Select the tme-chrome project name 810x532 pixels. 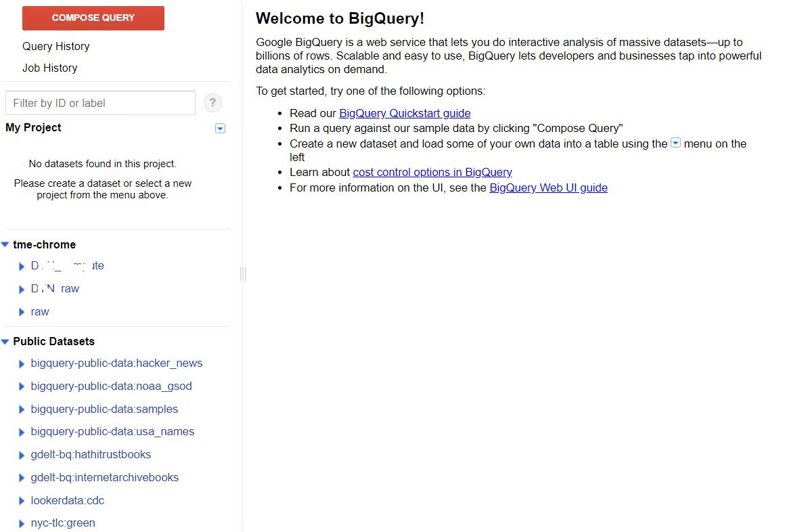click(x=45, y=244)
